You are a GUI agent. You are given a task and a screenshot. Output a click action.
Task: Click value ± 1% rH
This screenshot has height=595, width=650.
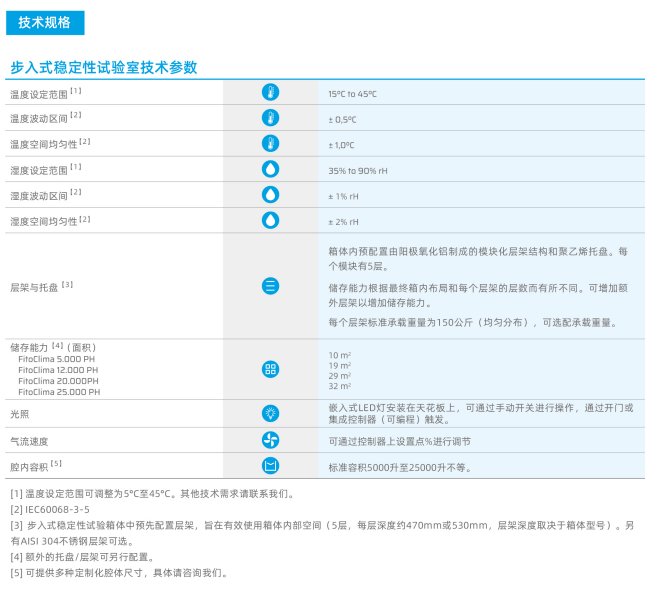pyautogui.click(x=343, y=197)
